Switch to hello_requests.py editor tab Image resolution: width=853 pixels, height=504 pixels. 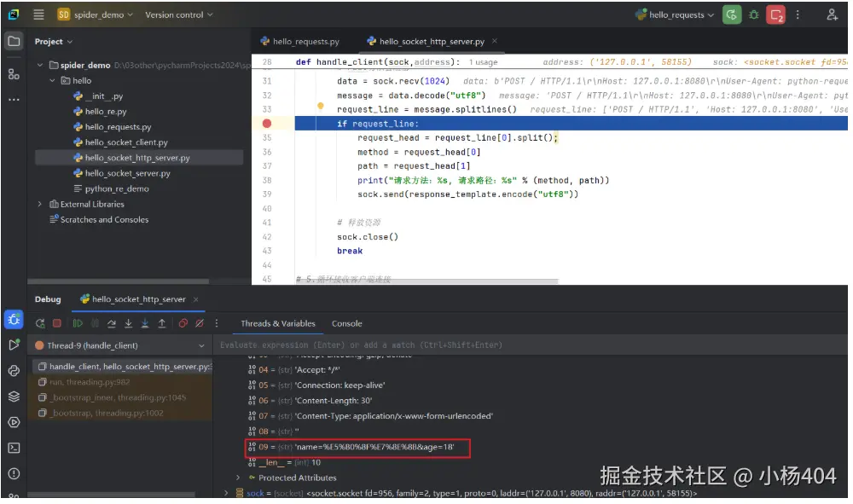pos(299,41)
